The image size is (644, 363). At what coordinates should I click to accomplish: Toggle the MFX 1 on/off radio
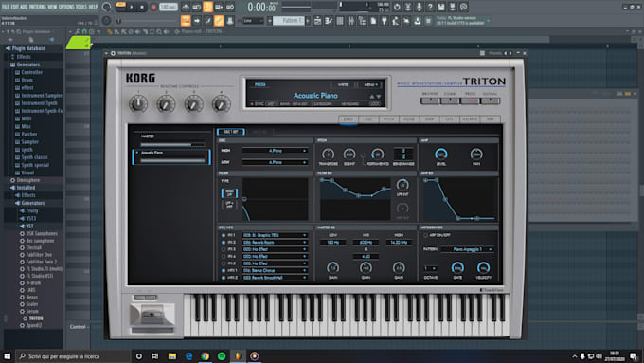[x=224, y=271]
